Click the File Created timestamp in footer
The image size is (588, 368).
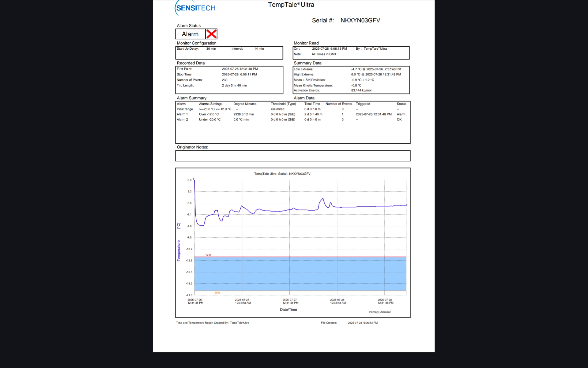363,323
